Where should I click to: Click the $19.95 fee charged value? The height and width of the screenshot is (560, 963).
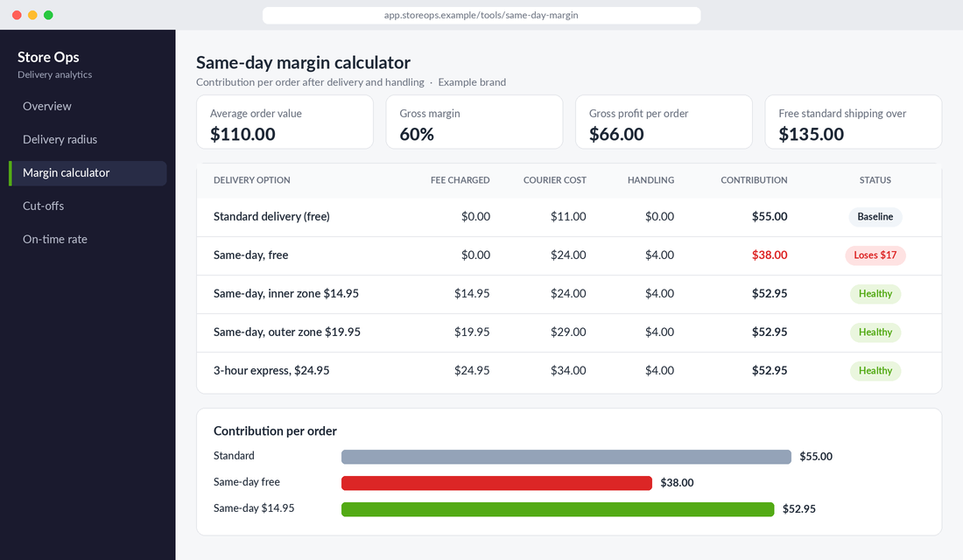pos(472,332)
